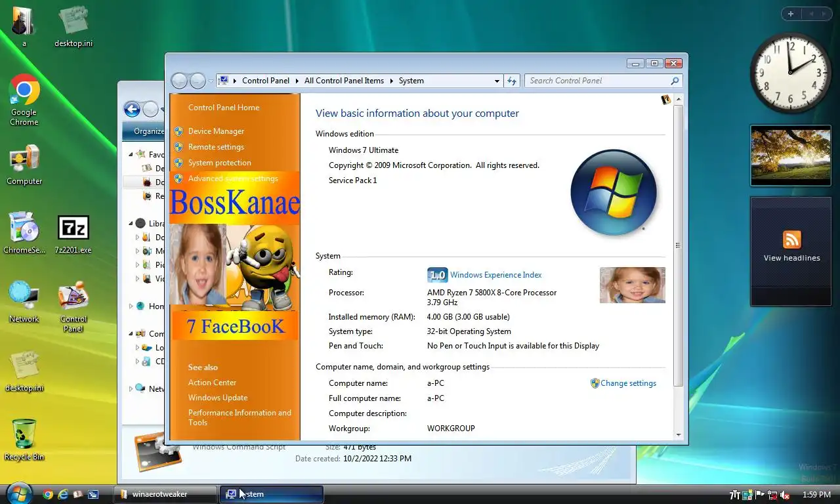Expand Network node in Explorer window
The height and width of the screenshot is (504, 840).
pyautogui.click(x=131, y=388)
